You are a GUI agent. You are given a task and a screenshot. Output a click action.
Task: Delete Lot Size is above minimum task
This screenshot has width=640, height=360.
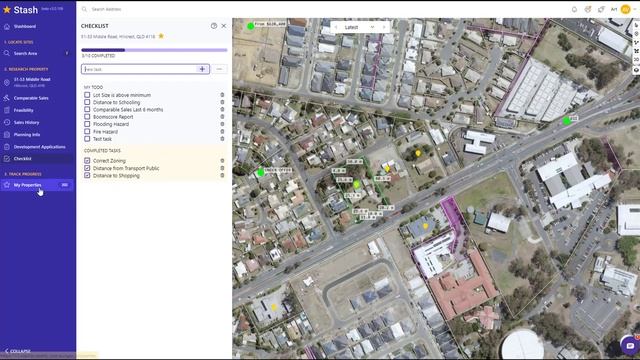pos(222,95)
